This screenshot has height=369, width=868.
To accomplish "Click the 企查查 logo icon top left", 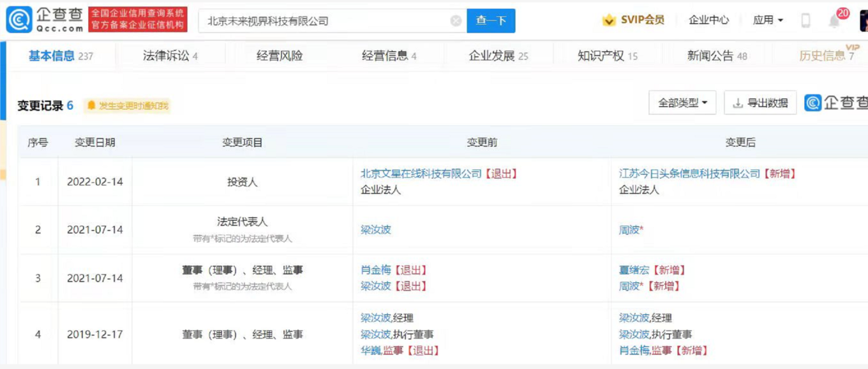I will tap(19, 19).
